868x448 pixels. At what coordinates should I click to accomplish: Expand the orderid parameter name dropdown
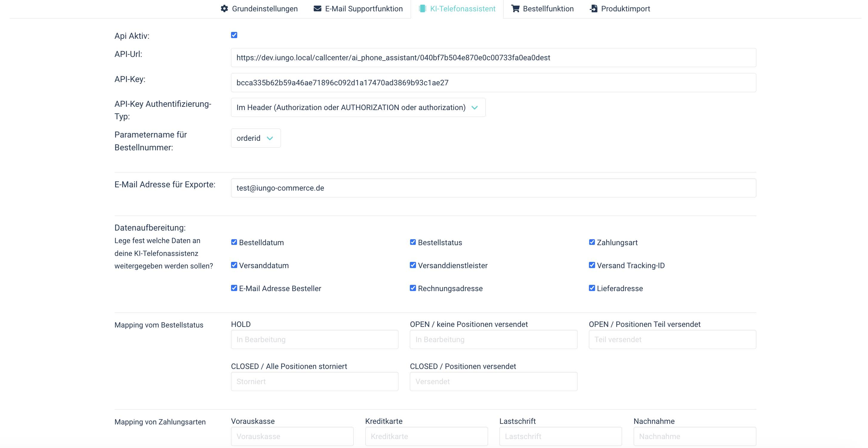[x=256, y=138]
